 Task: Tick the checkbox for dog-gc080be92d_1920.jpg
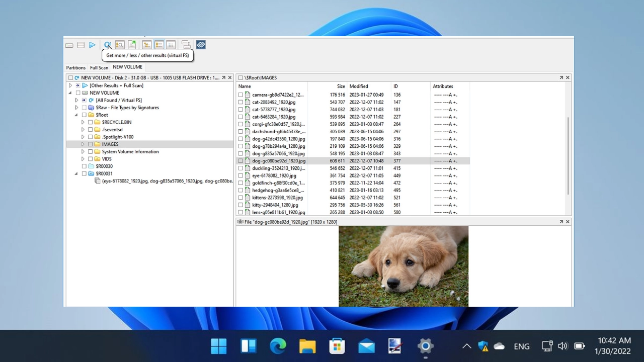click(240, 161)
